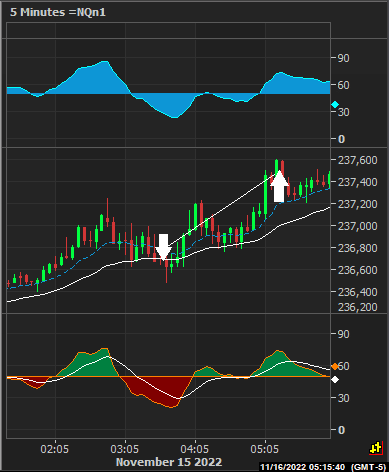This screenshot has height=472, width=389.
Task: Click the 60 label on the green-red oscillator axis
Action: 344,366
